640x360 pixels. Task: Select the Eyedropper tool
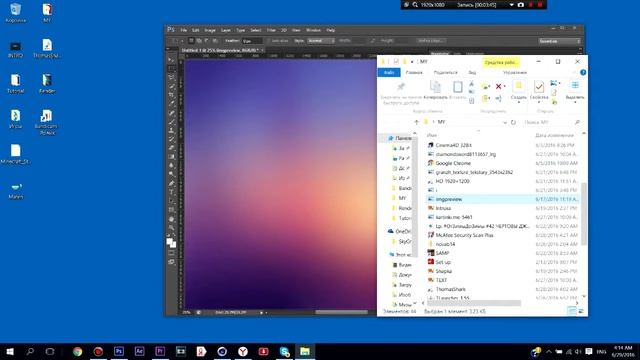(171, 104)
